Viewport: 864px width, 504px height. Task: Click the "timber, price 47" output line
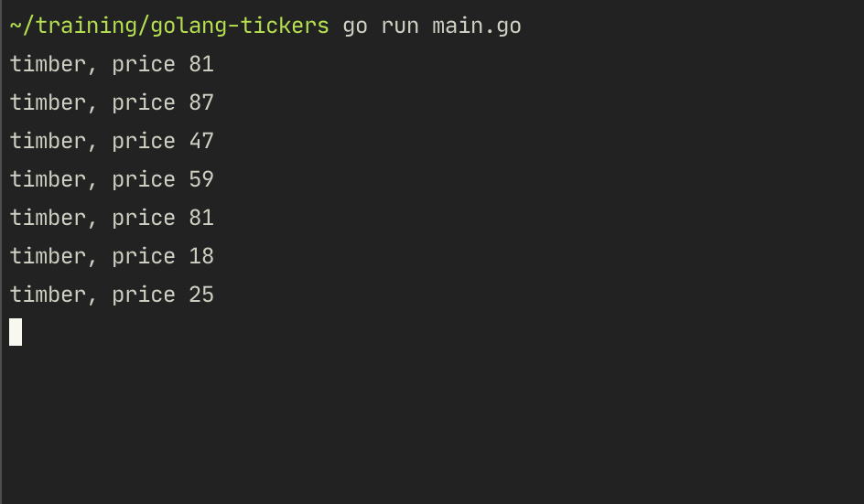pyautogui.click(x=112, y=141)
